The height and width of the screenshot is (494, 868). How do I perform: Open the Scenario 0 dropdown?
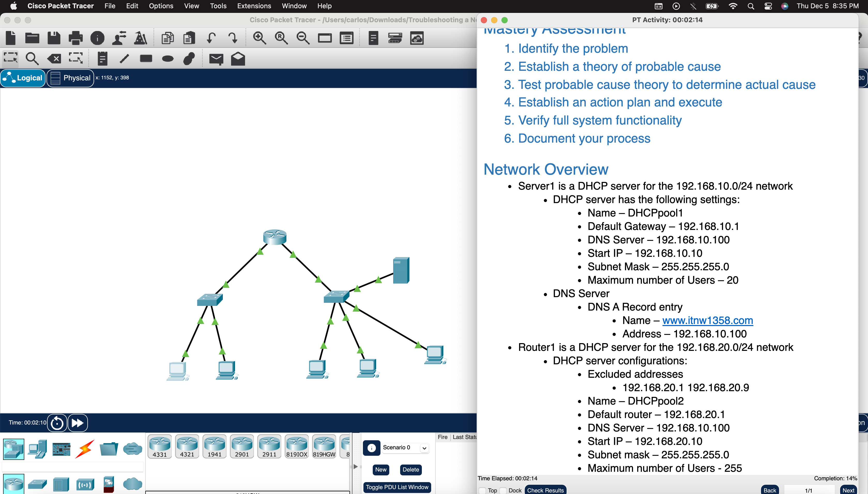pyautogui.click(x=424, y=448)
